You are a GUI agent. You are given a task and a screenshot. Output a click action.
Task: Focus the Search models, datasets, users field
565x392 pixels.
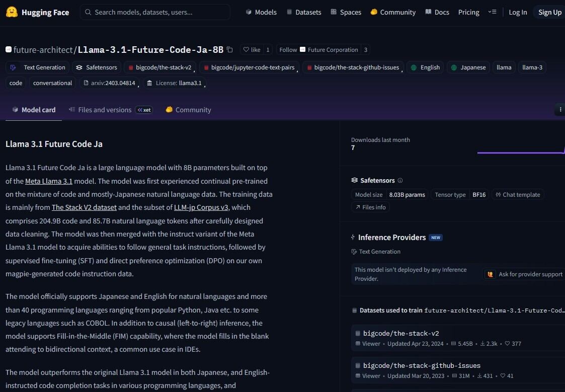coord(155,12)
